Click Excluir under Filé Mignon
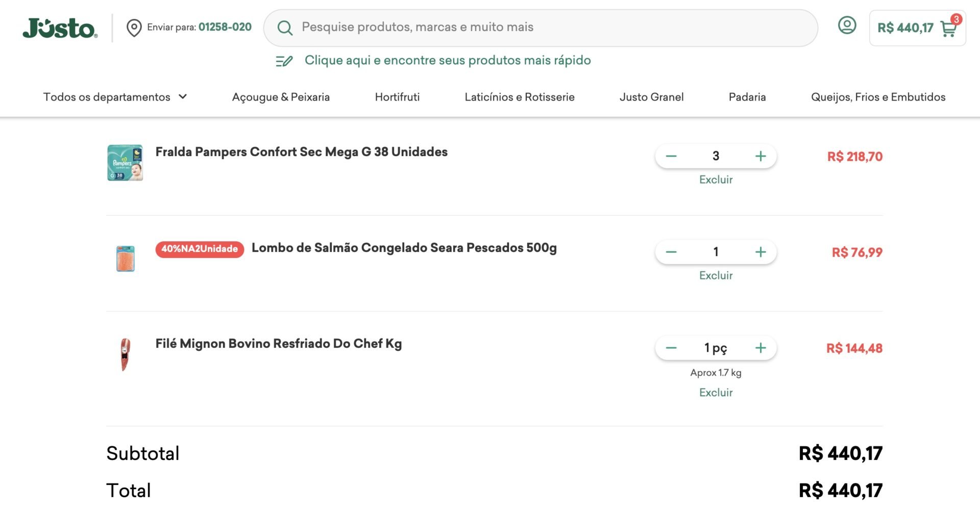Image resolution: width=980 pixels, height=513 pixels. pos(716,393)
